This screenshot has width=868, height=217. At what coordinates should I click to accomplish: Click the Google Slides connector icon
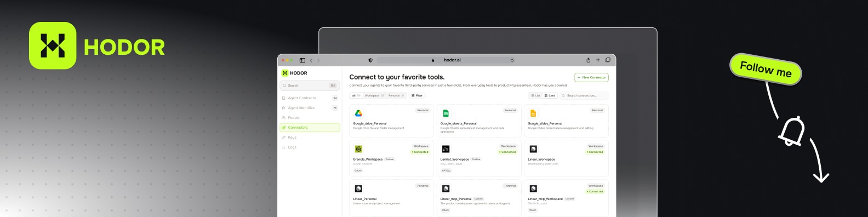[x=533, y=113]
